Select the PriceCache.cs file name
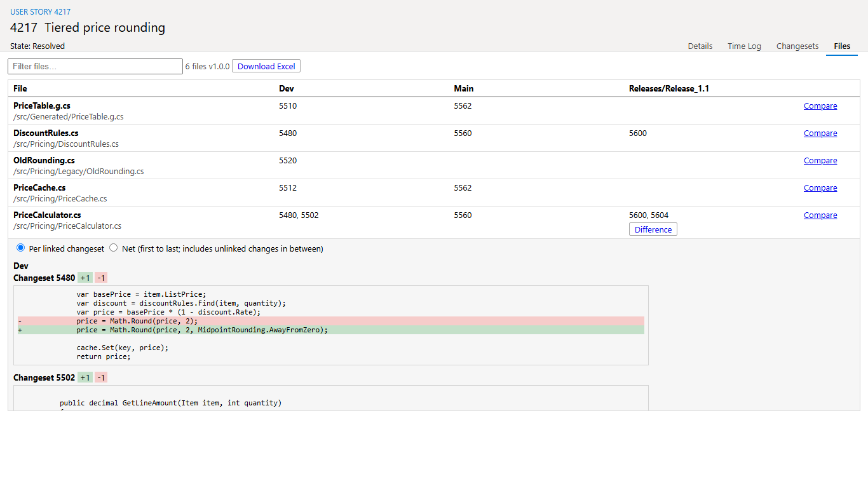This screenshot has height=488, width=868. (39, 188)
